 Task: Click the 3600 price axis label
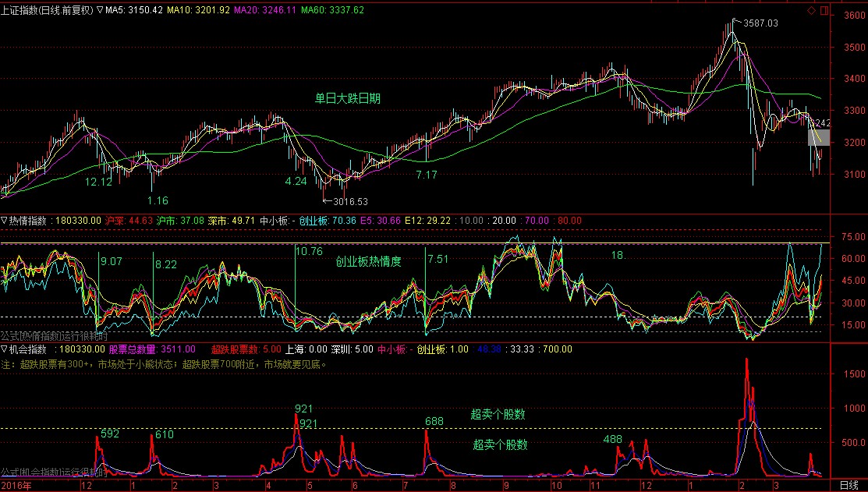click(854, 16)
